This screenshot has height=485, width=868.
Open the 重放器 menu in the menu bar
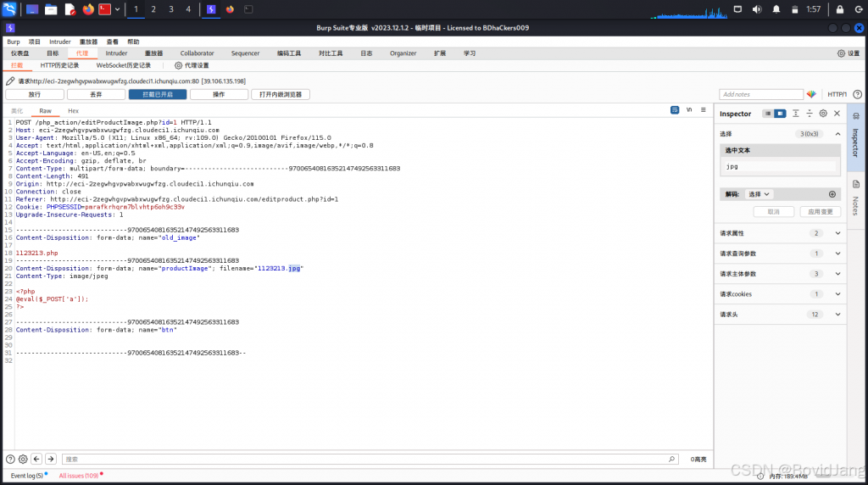tap(88, 42)
